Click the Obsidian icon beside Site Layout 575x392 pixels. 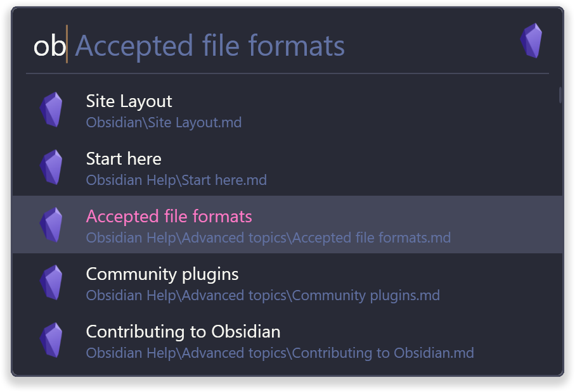coord(51,110)
